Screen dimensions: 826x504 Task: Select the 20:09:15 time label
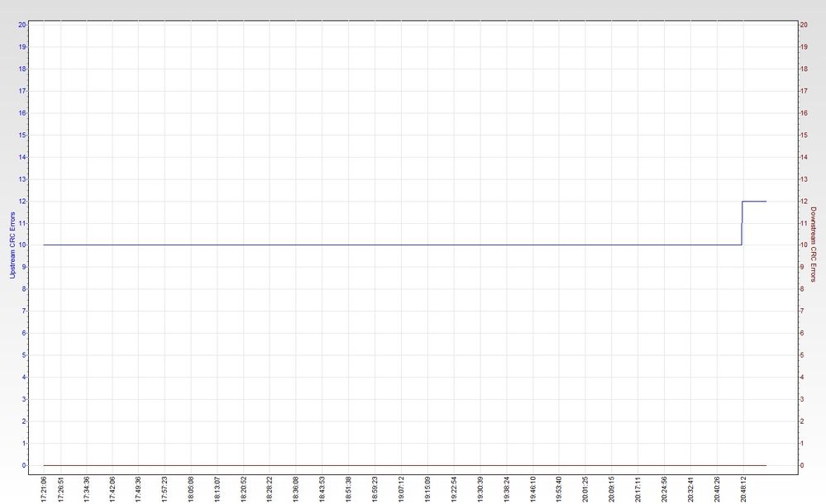(x=612, y=490)
